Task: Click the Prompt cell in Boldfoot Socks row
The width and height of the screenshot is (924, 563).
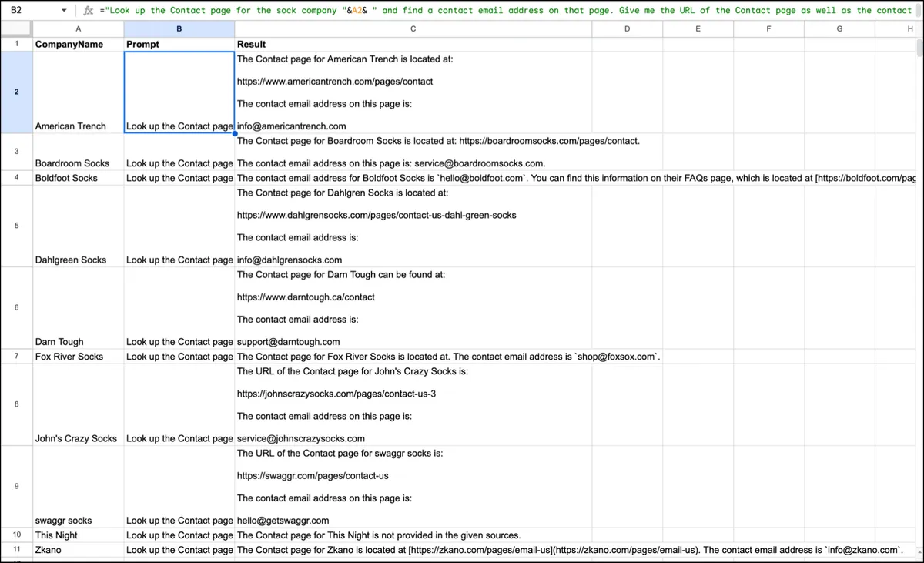Action: tap(179, 178)
